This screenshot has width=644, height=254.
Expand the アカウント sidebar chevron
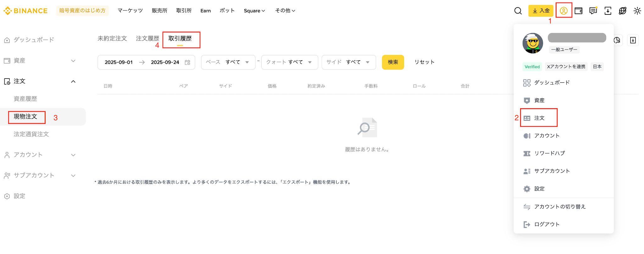coord(73,155)
